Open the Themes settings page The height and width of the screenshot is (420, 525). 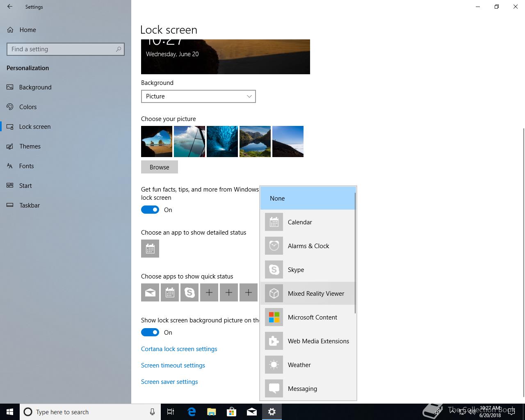[66, 146]
